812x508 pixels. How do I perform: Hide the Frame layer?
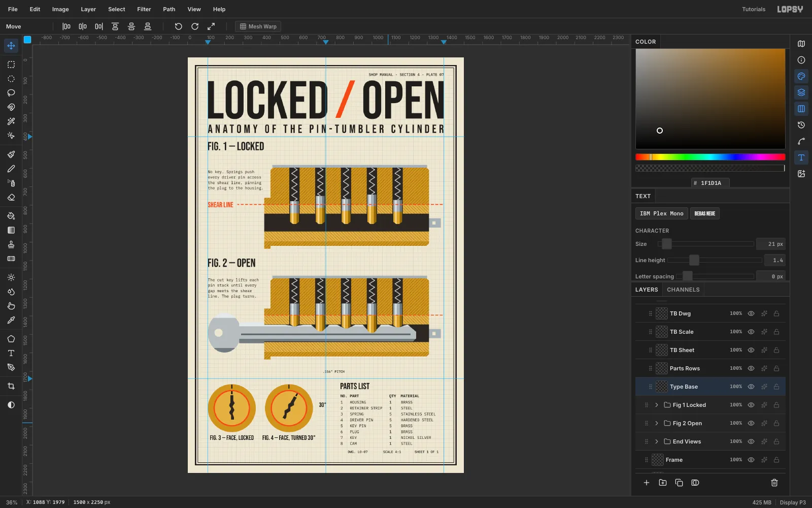[751, 460]
